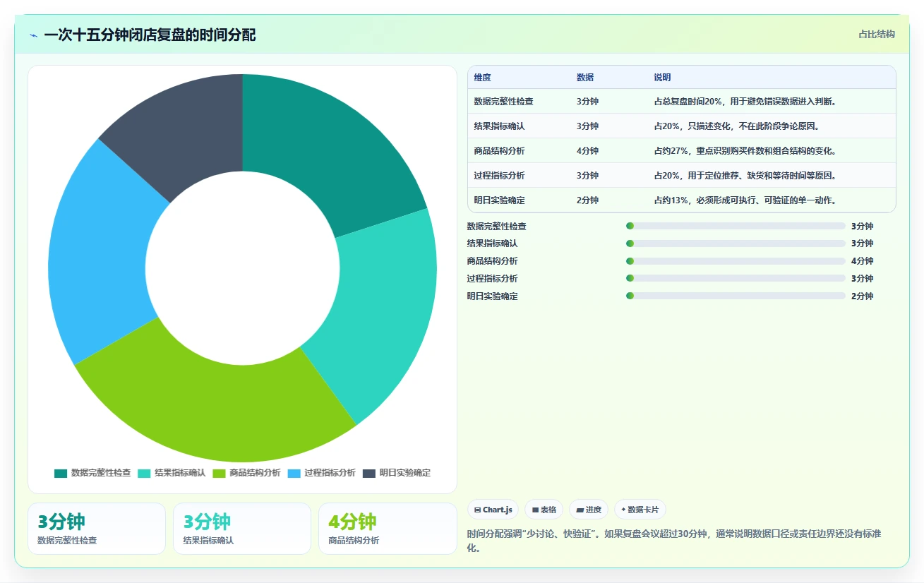Click the 数据 table column header
This screenshot has width=924, height=583.
click(585, 78)
